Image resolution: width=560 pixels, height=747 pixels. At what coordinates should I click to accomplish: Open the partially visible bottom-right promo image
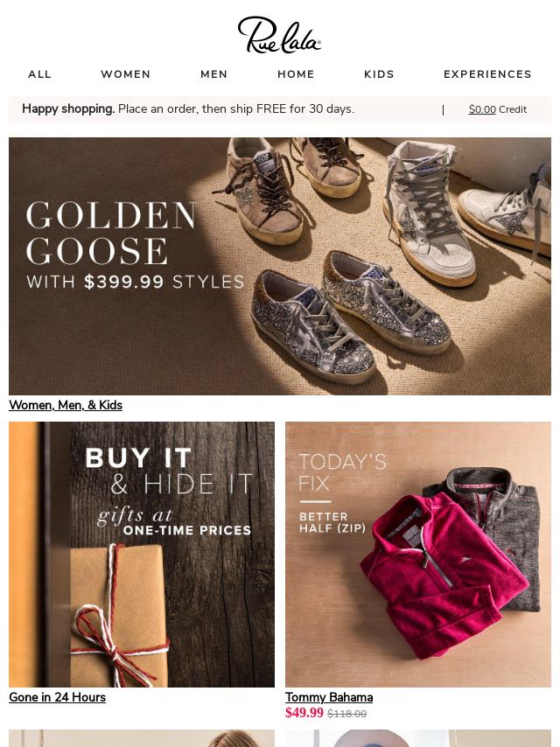click(x=418, y=738)
